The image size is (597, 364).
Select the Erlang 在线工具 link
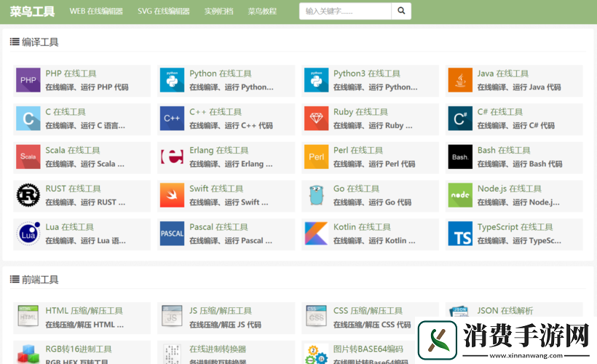point(218,150)
